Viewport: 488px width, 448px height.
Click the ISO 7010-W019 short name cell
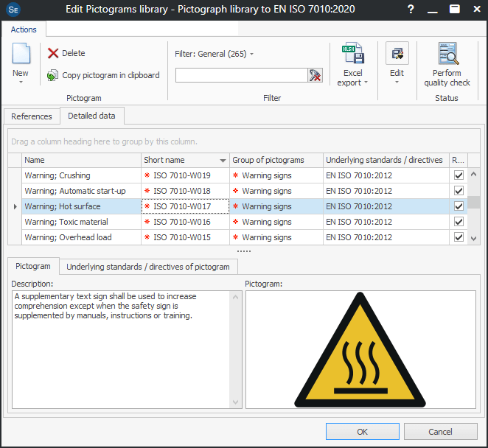(186, 175)
